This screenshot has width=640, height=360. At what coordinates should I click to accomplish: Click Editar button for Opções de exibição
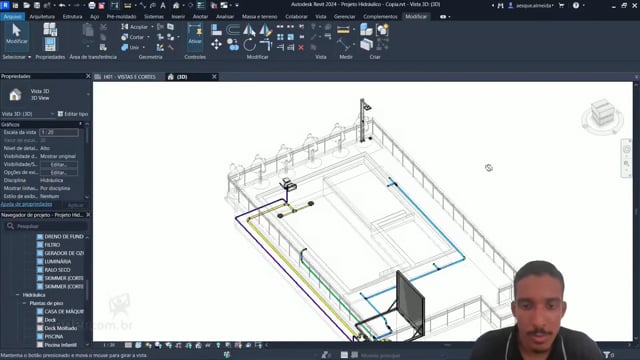(x=58, y=173)
